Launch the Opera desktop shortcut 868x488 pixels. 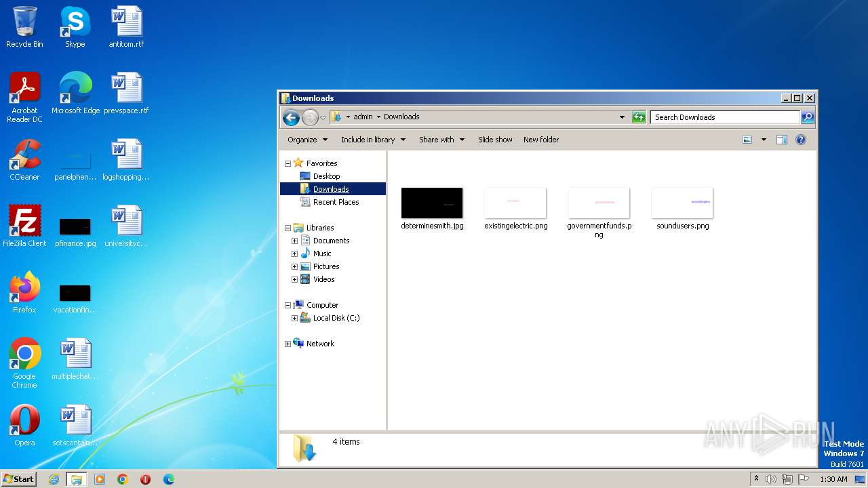click(x=24, y=426)
